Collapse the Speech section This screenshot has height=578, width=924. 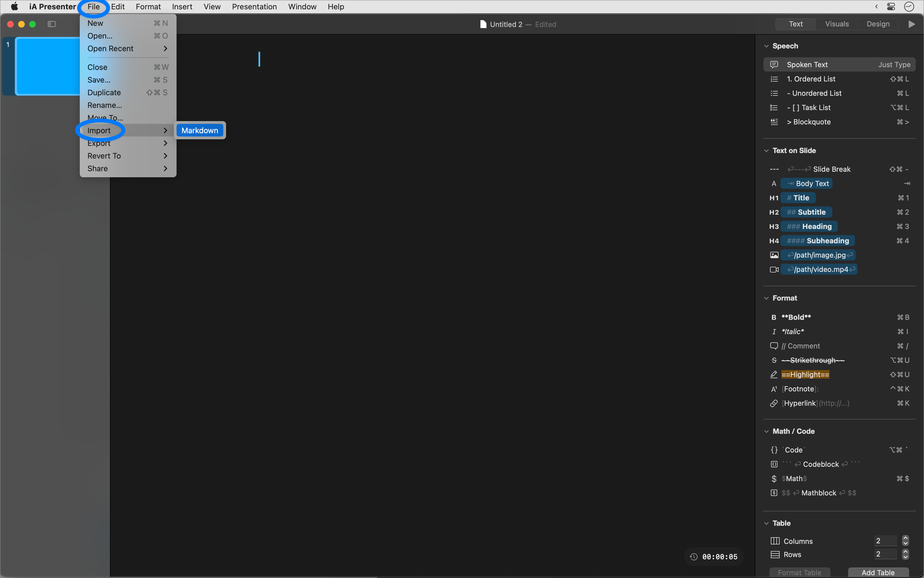766,46
